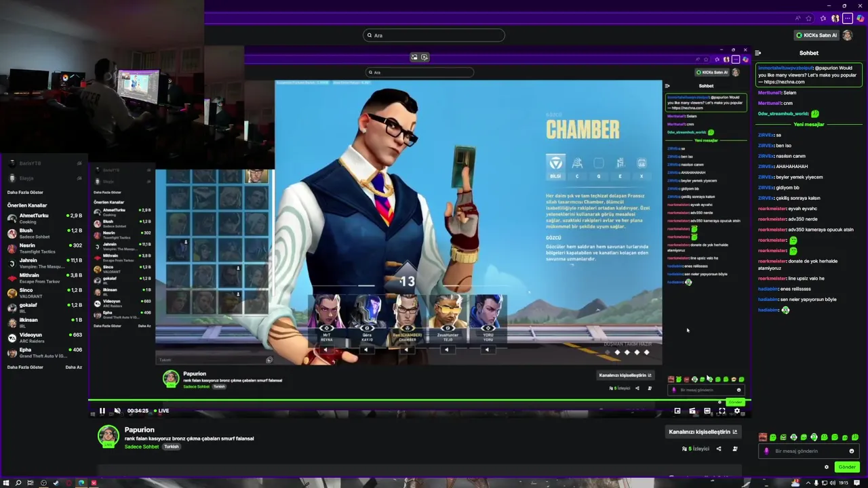This screenshot has height=488, width=868.
Task: Click the user icon next to share
Action: [735, 449]
